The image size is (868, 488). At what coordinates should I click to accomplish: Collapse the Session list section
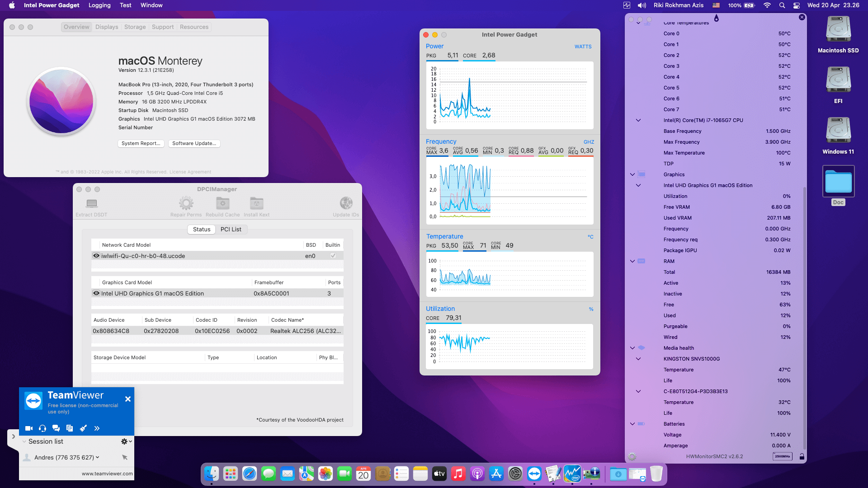[24, 441]
